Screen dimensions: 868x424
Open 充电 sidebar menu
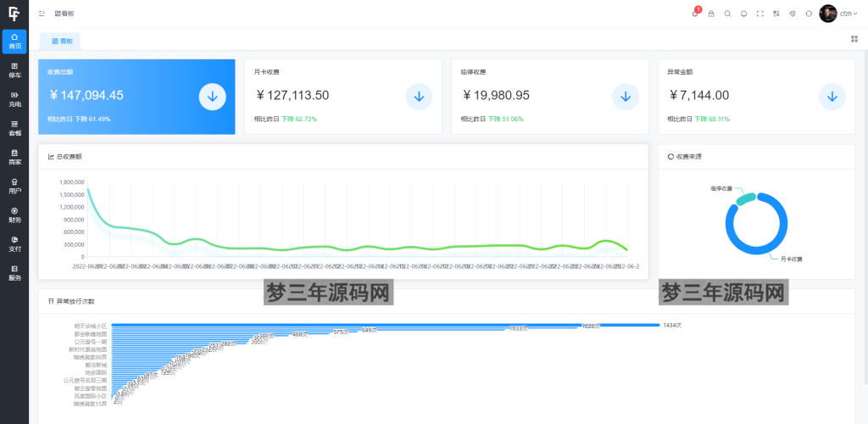pyautogui.click(x=14, y=99)
